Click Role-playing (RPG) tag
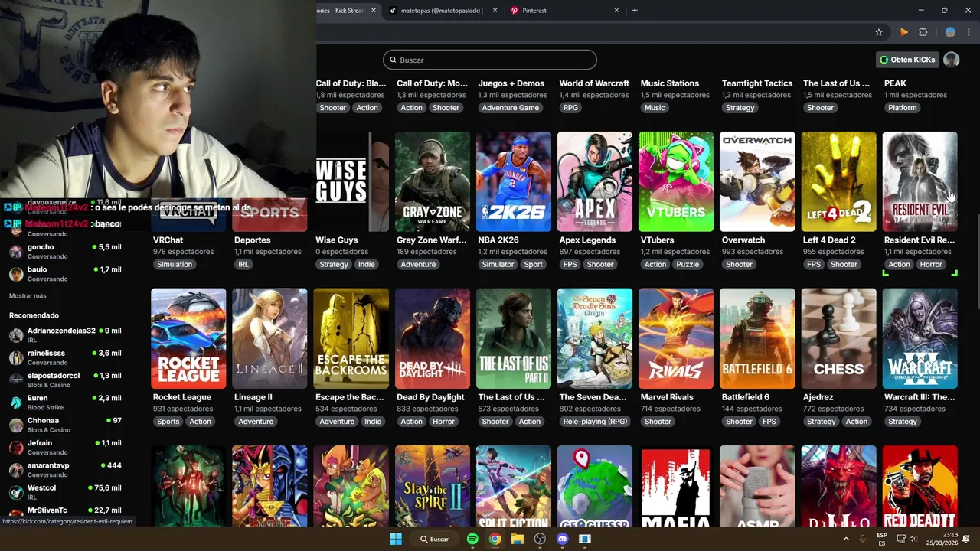Screen dimensions: 980x551 tap(595, 422)
